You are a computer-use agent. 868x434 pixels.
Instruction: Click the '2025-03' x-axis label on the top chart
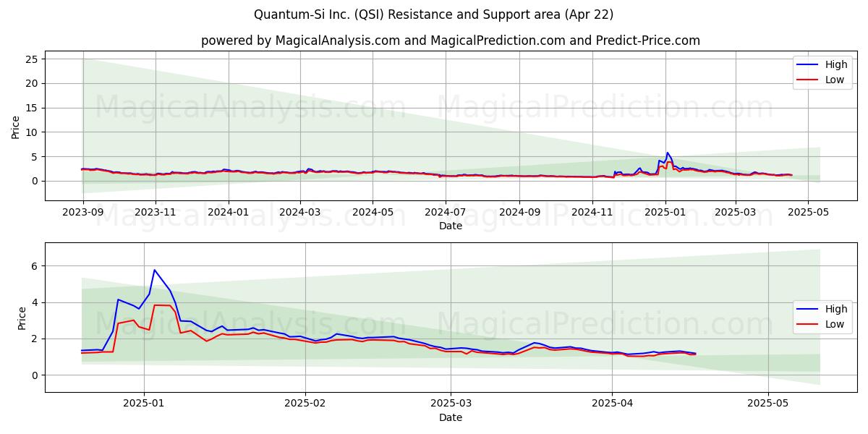pyautogui.click(x=735, y=213)
